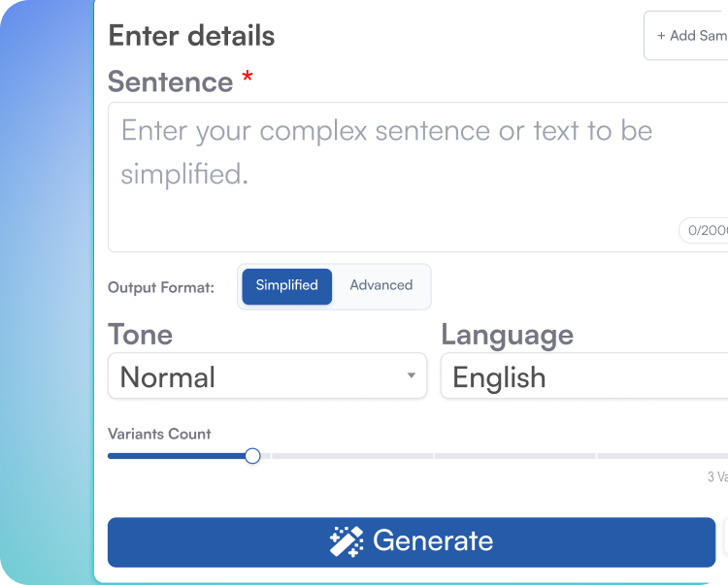The height and width of the screenshot is (585, 728).
Task: Click the fourth segment of Variants slider
Action: click(x=662, y=455)
